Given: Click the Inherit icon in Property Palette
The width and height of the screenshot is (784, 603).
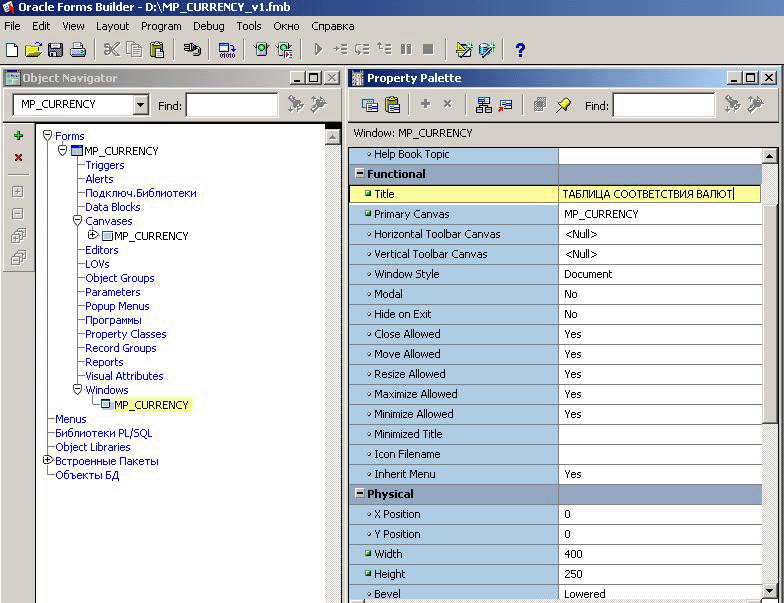Looking at the screenshot, I should [506, 104].
